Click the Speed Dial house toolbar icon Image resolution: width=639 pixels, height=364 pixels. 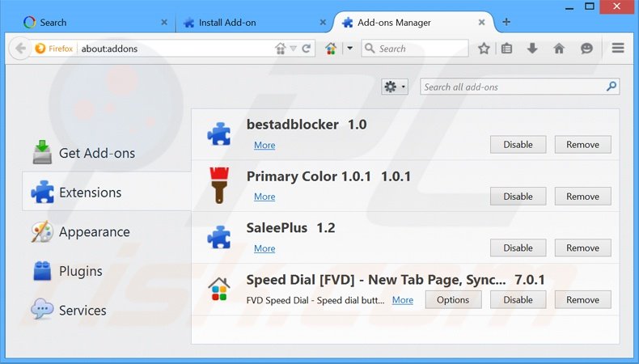pos(331,49)
